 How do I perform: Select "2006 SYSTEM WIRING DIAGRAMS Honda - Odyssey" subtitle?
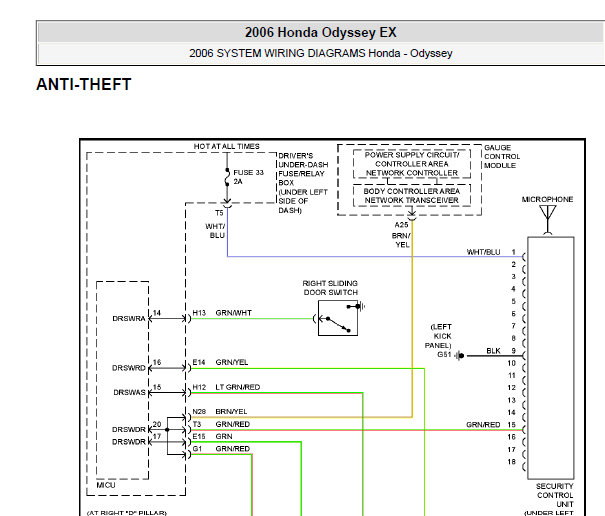[321, 53]
